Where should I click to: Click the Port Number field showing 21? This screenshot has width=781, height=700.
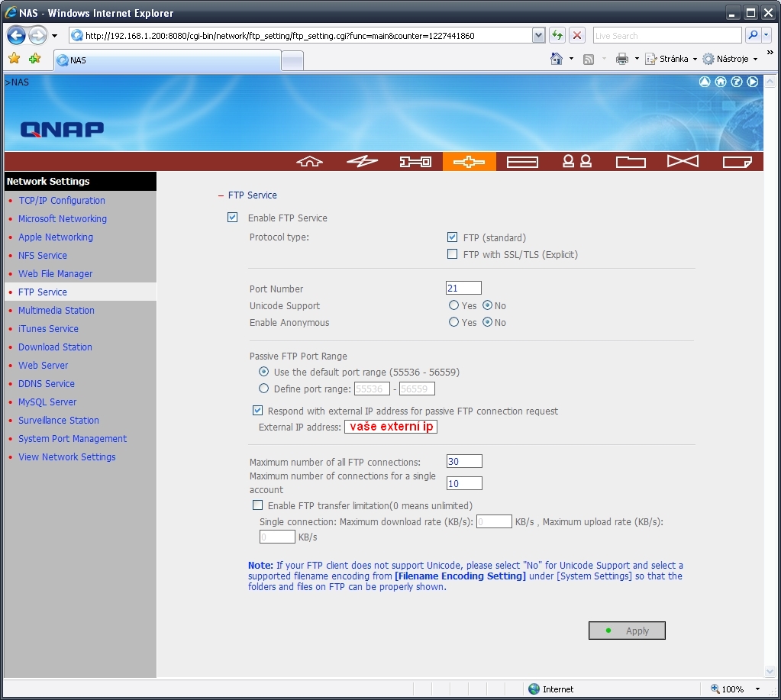click(463, 288)
